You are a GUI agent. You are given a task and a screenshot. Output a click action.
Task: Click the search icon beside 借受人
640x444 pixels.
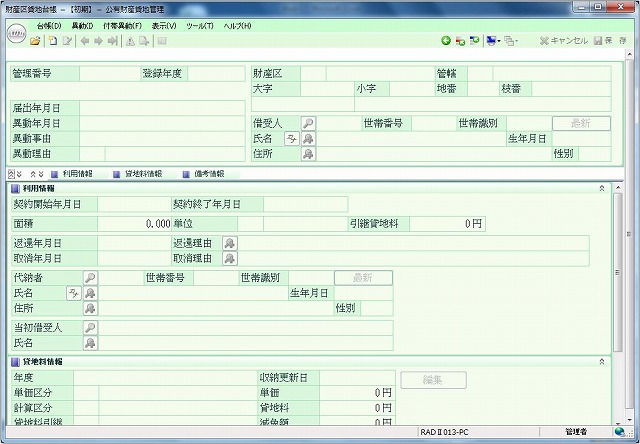click(308, 123)
